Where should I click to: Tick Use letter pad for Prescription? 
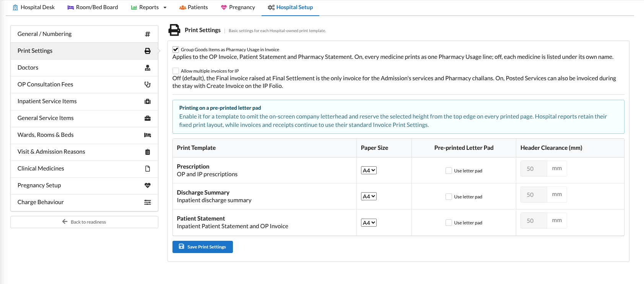[x=449, y=170]
